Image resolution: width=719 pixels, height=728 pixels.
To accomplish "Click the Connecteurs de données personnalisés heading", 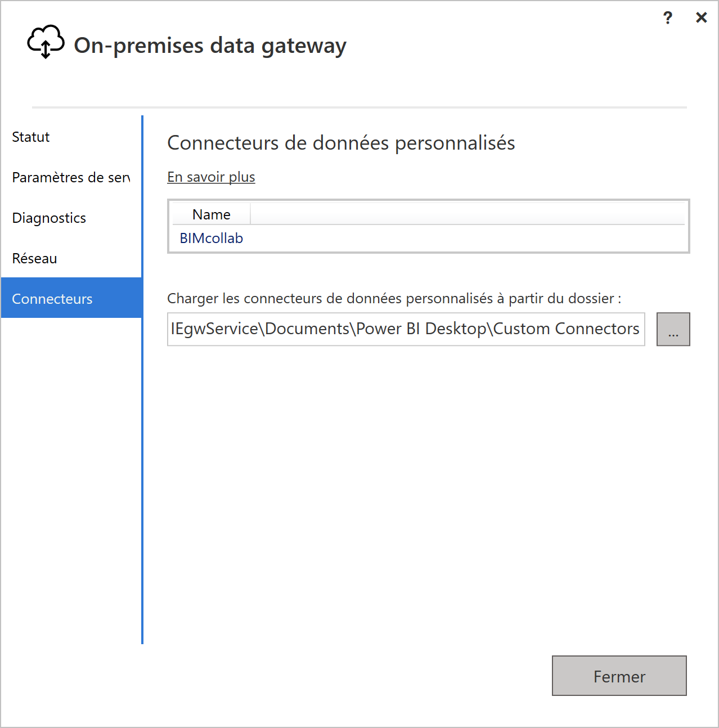I will (x=341, y=143).
